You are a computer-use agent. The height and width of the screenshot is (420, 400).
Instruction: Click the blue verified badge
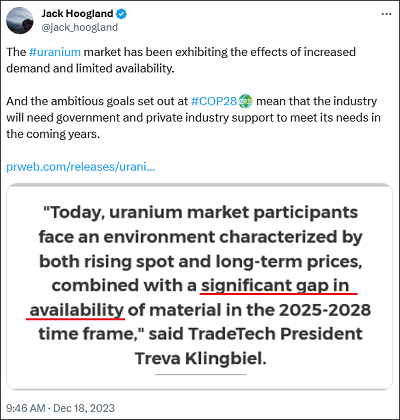(x=121, y=14)
